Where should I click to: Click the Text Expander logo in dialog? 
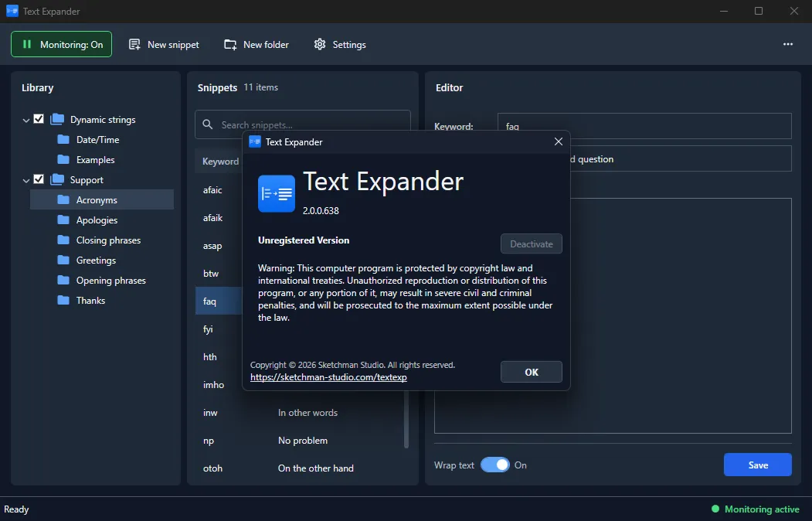(277, 194)
